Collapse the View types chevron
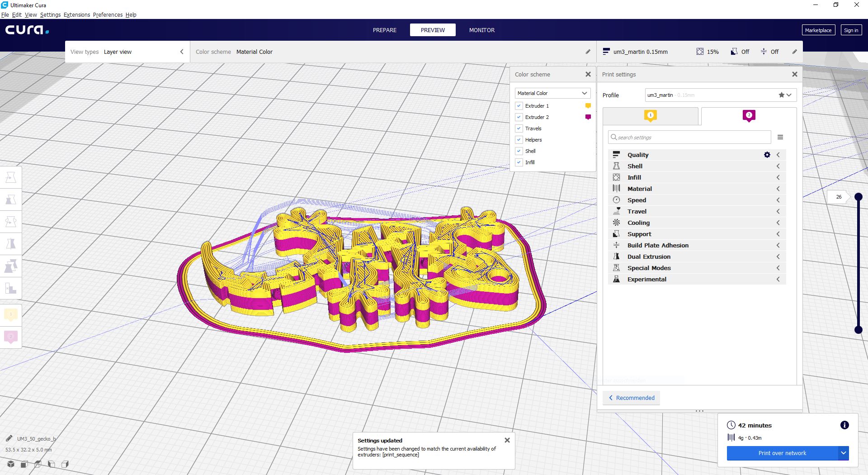868x475 pixels. [x=182, y=52]
